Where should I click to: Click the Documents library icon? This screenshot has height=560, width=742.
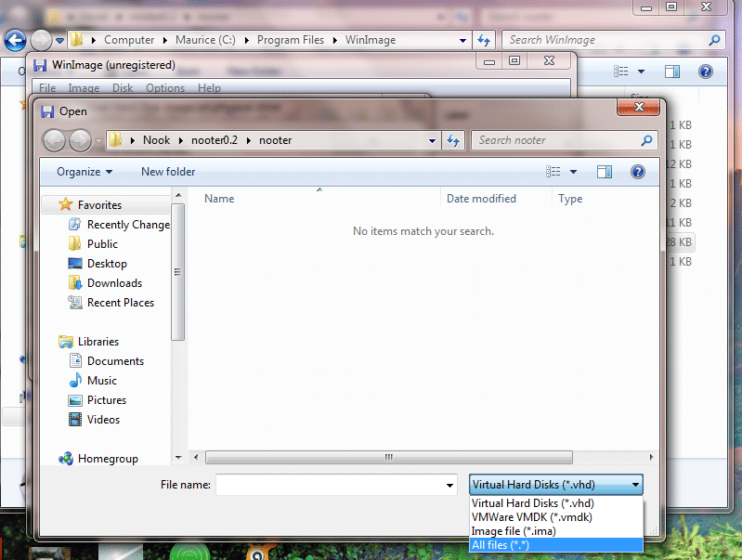click(75, 360)
